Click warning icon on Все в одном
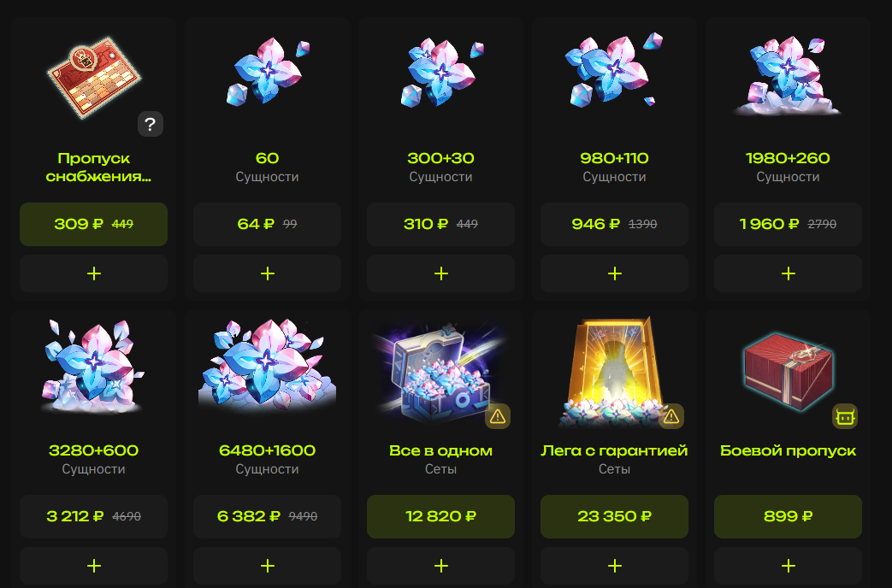892x588 pixels. point(497,416)
